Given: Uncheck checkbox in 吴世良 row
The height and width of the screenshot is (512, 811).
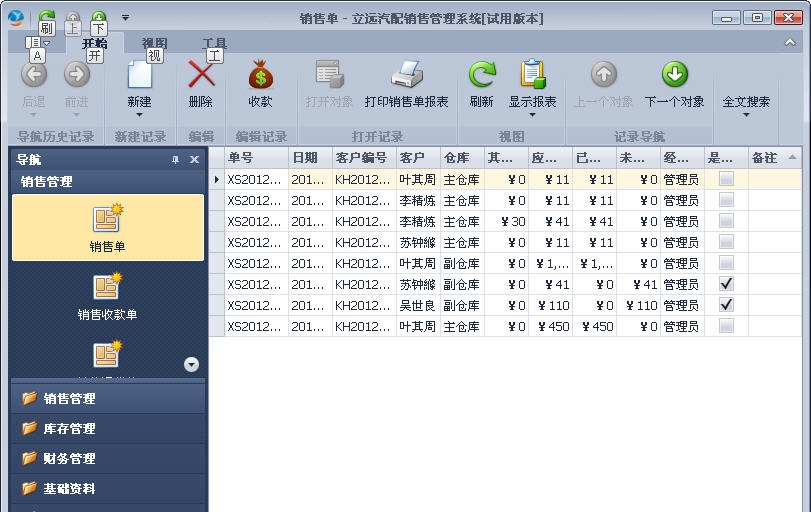Looking at the screenshot, I should [726, 305].
